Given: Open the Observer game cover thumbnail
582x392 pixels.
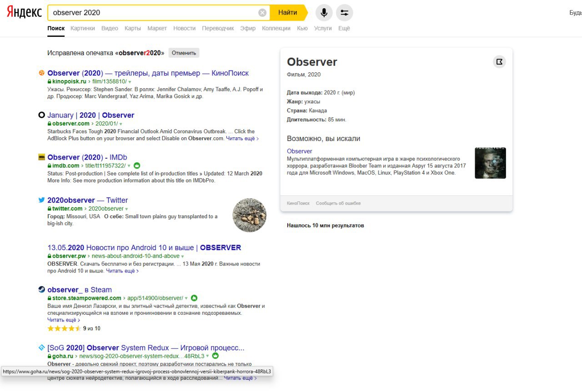Looking at the screenshot, I should point(490,163).
